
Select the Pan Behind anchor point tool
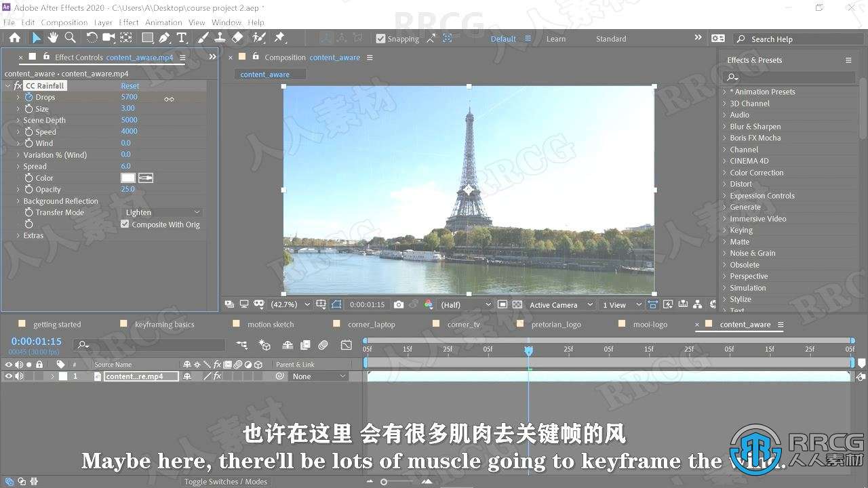[125, 38]
